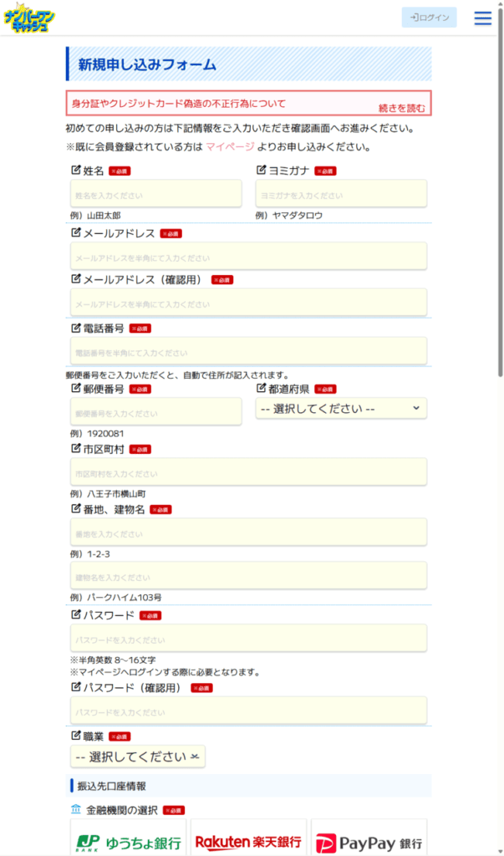Click the edit icon beside 都道府県
The width and height of the screenshot is (504, 856).
[261, 388]
